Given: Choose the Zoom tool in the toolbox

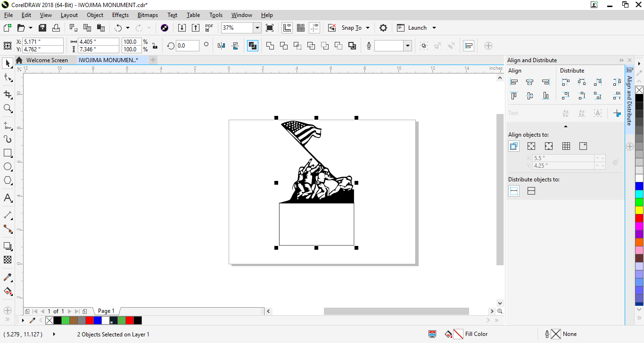Looking at the screenshot, I should (8, 108).
